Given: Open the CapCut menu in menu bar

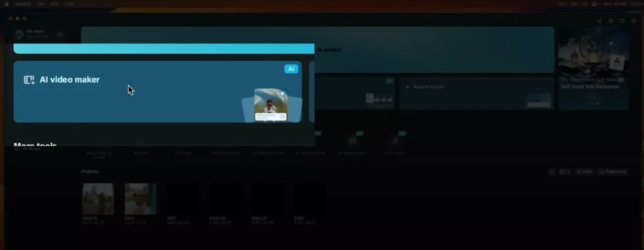Looking at the screenshot, I should [x=23, y=4].
